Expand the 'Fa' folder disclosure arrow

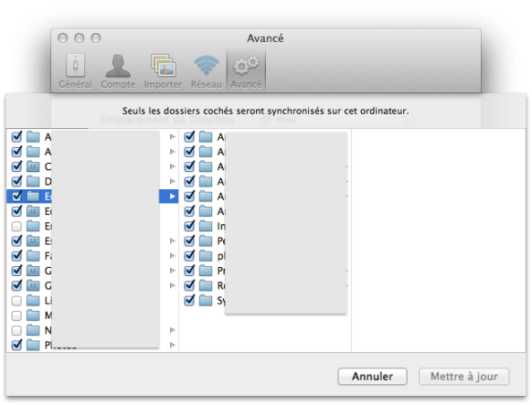[172, 255]
